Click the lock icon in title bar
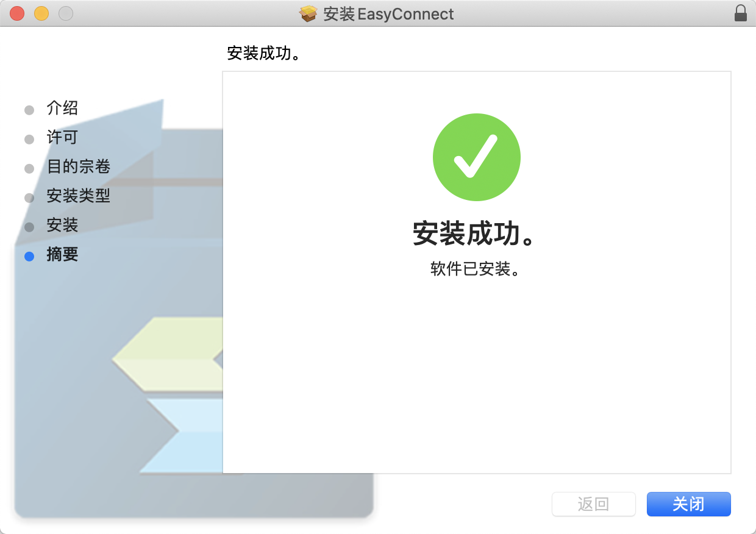 (741, 13)
